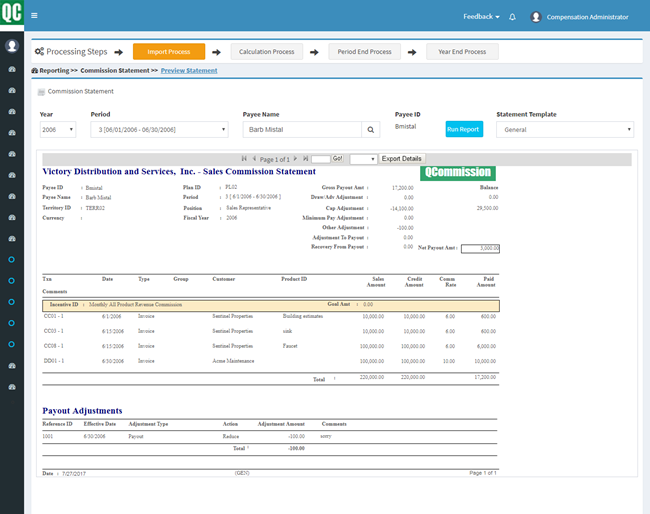Click the magnifier search icon beside Payee Name

click(x=371, y=130)
